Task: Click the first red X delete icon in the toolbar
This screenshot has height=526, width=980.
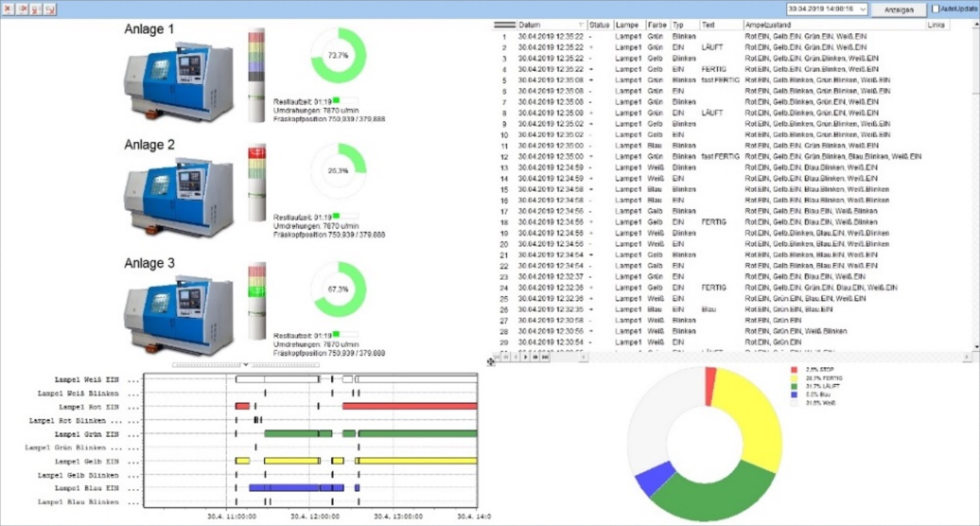Action: tap(8, 9)
